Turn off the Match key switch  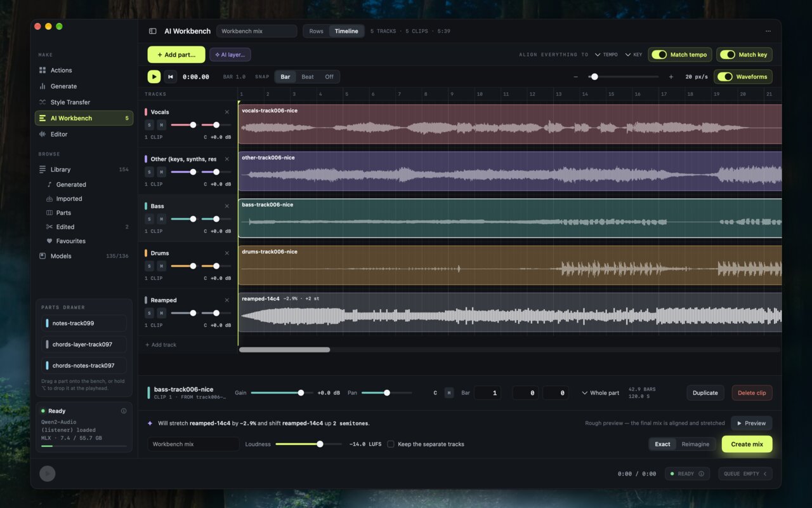point(728,55)
